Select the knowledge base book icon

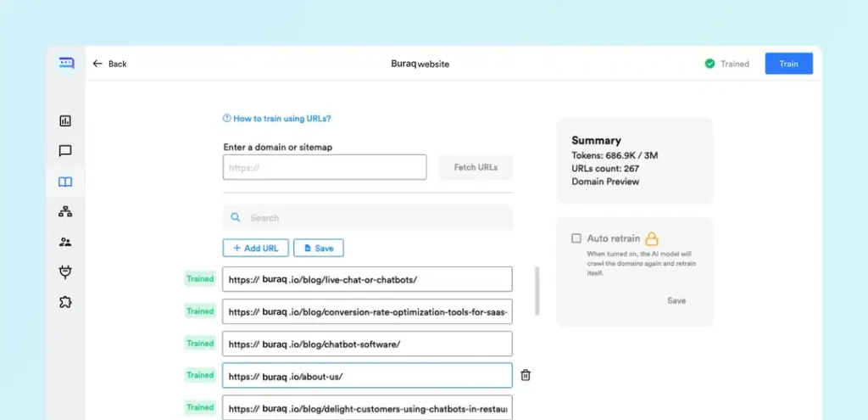click(x=65, y=182)
